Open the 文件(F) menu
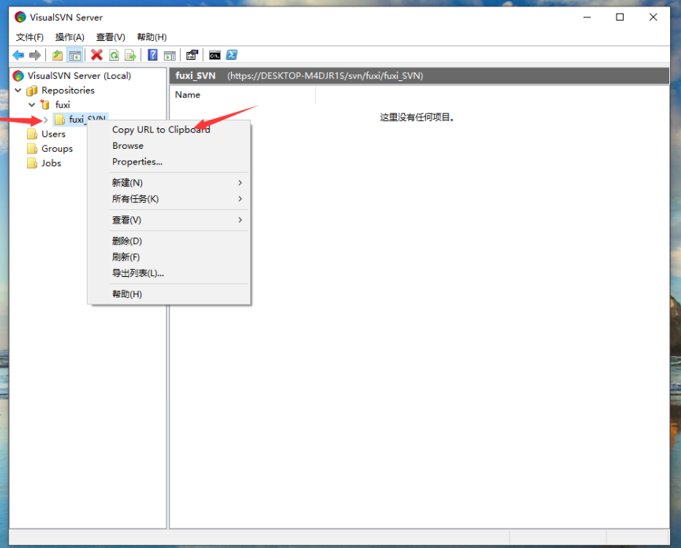 (x=30, y=37)
